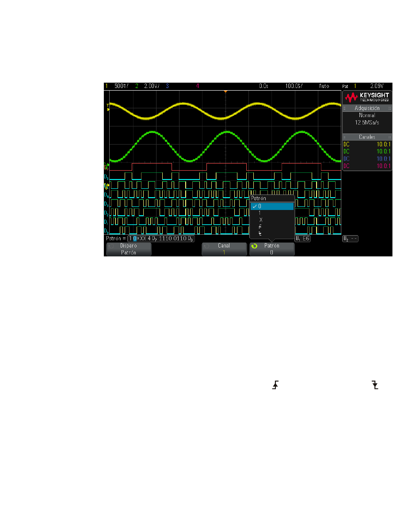Click the D6 digital channel label
Image resolution: width=420 pixels, height=515 pixels.
click(106, 177)
